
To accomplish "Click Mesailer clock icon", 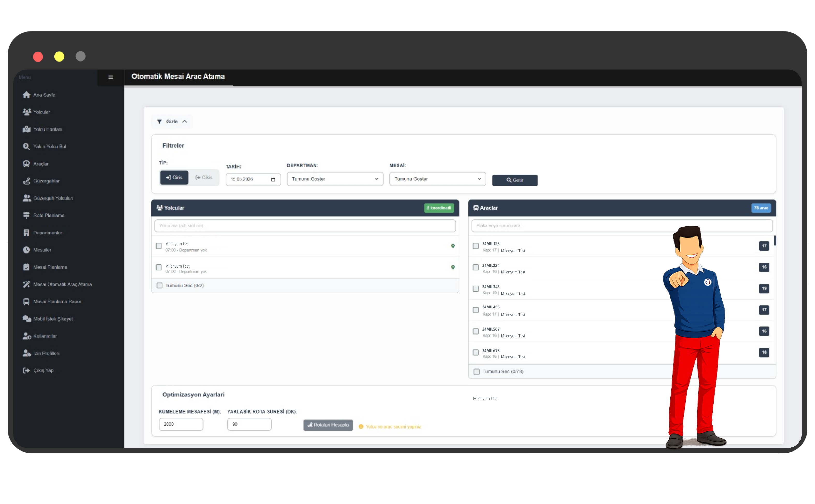I will pyautogui.click(x=26, y=250).
